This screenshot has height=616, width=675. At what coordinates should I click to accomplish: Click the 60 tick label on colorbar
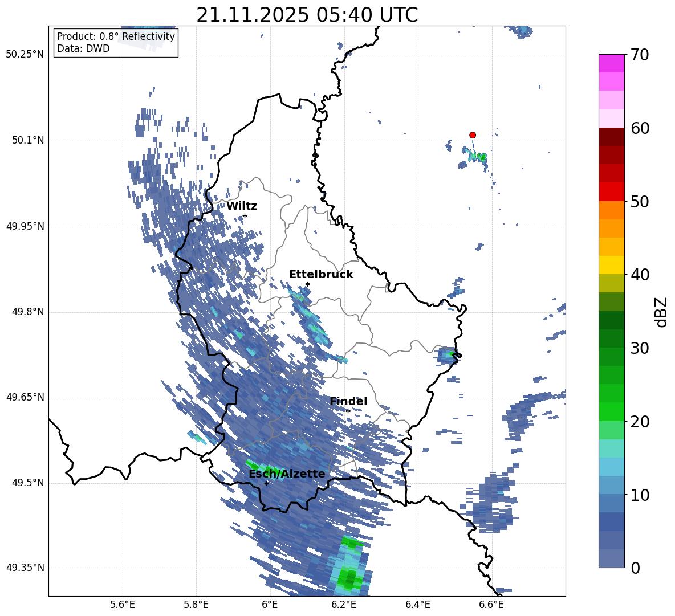[x=640, y=128]
